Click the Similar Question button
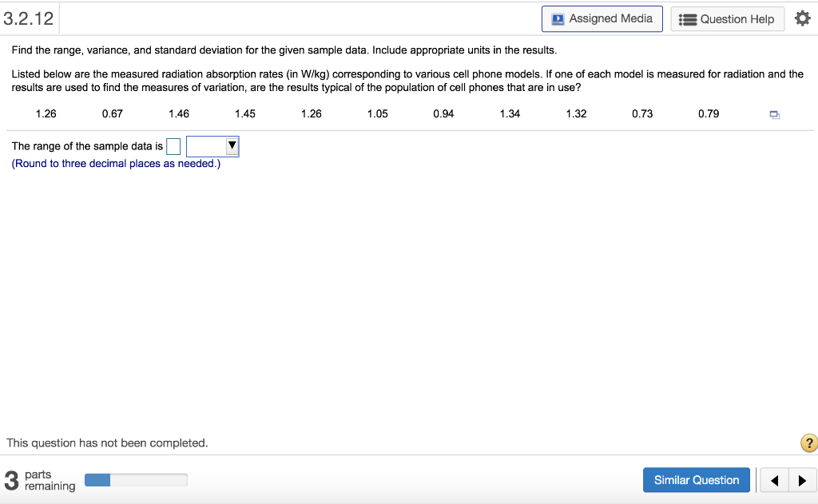 (x=696, y=480)
